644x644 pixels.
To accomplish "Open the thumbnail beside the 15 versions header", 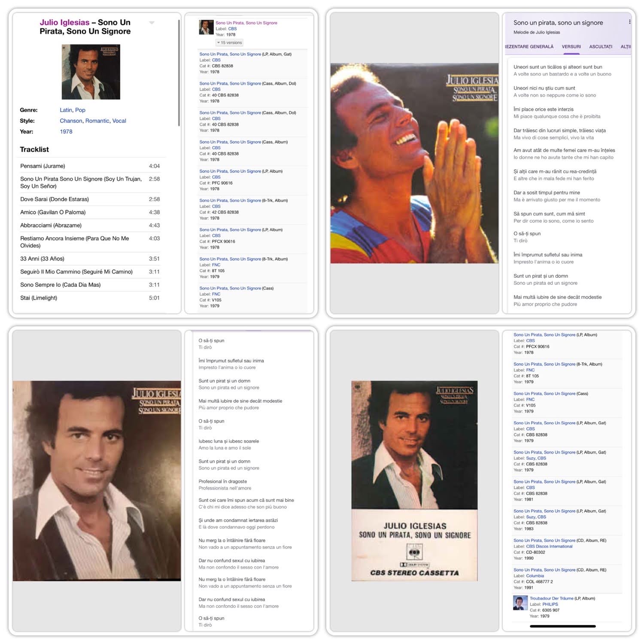I will pyautogui.click(x=206, y=27).
